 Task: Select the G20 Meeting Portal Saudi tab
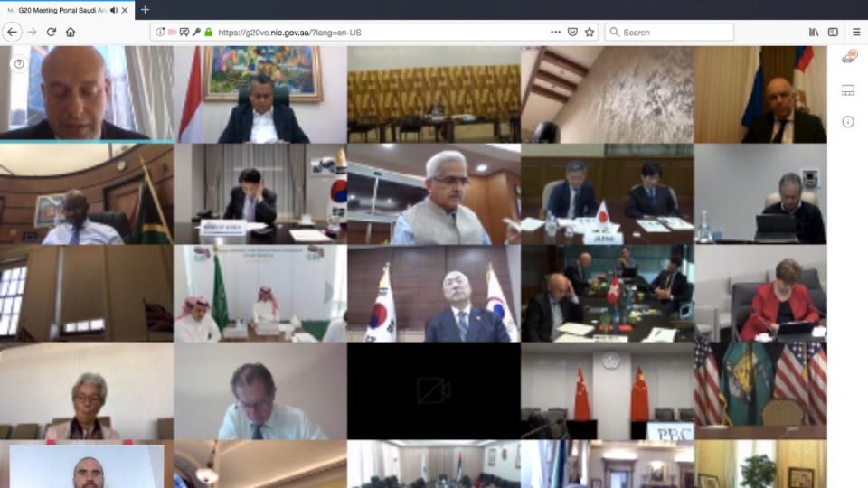tap(68, 10)
